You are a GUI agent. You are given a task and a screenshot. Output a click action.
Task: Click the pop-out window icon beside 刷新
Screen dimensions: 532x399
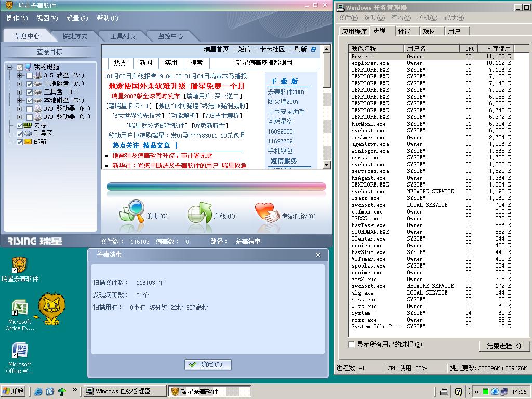pyautogui.click(x=313, y=49)
